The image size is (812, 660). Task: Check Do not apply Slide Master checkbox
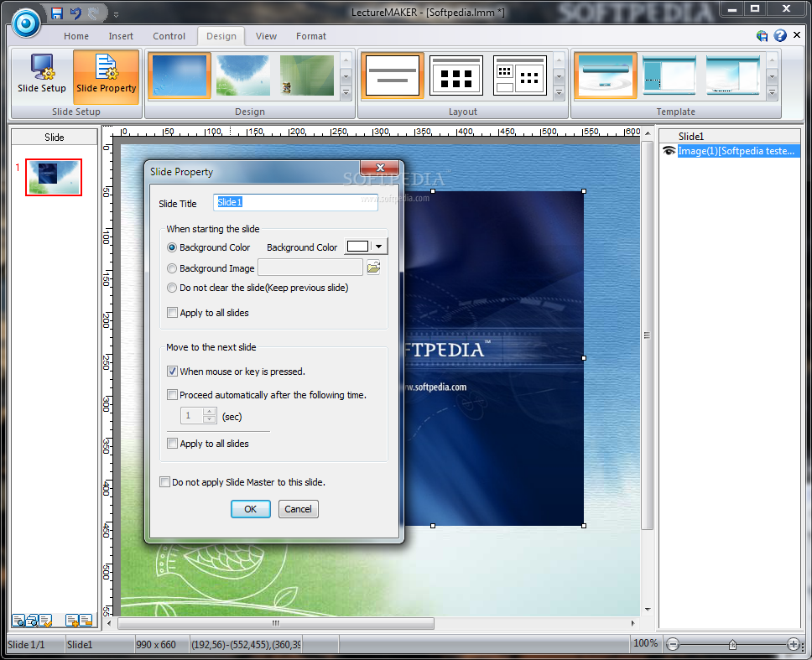pos(164,482)
